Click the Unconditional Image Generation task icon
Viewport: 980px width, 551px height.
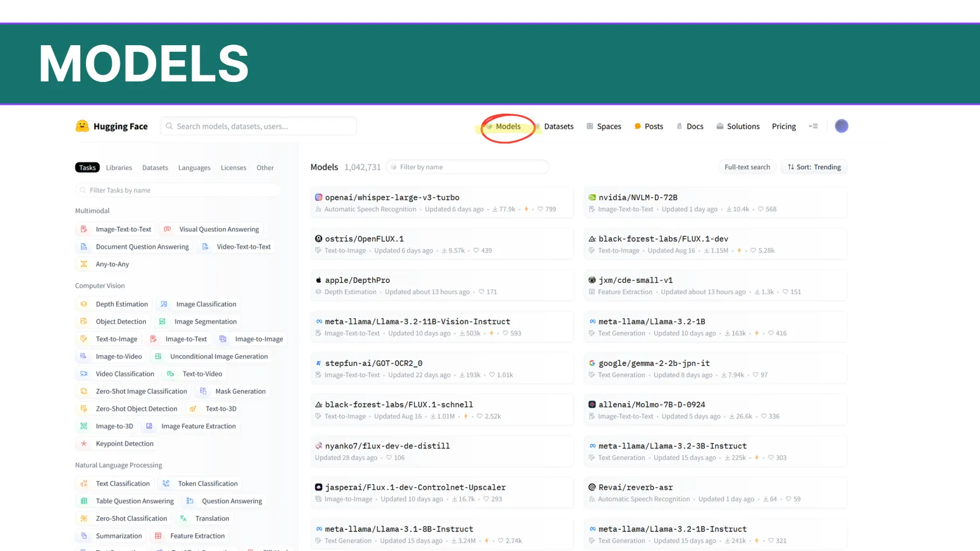coord(158,356)
